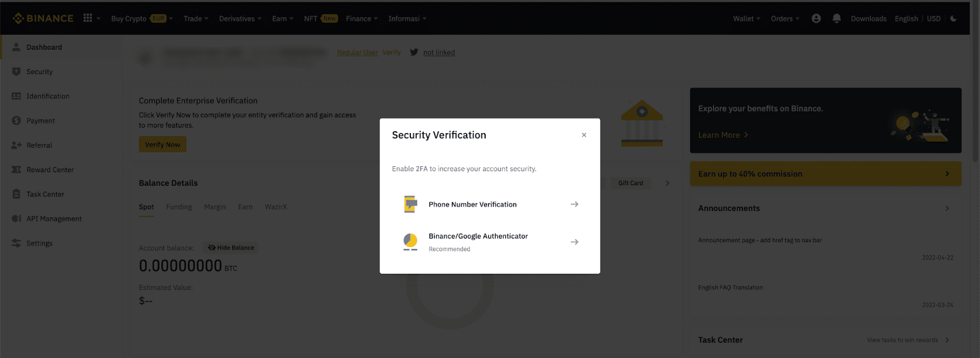
Task: Click the eye-slash icon on Hide Balance
Action: click(x=211, y=248)
